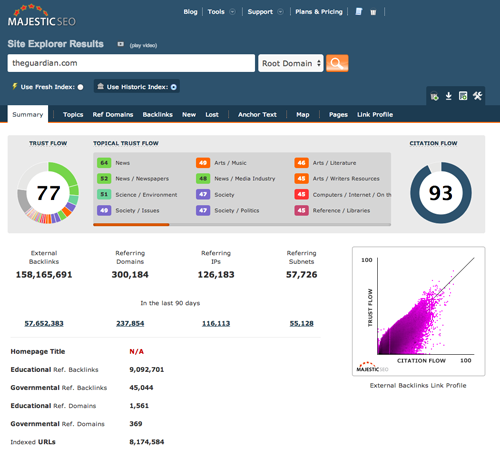Add site to bucket icon
Image resolution: width=500 pixels, height=449 pixels.
pyautogui.click(x=434, y=96)
